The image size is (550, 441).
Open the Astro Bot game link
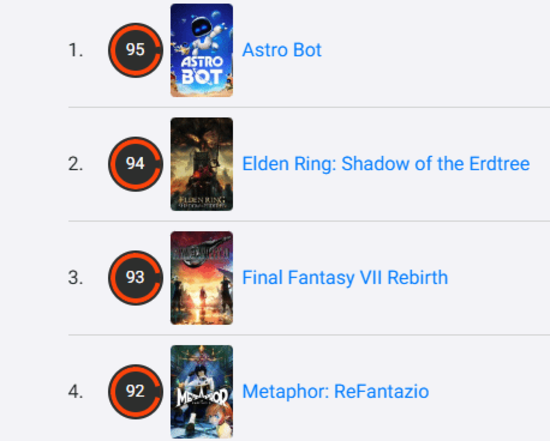coord(282,50)
